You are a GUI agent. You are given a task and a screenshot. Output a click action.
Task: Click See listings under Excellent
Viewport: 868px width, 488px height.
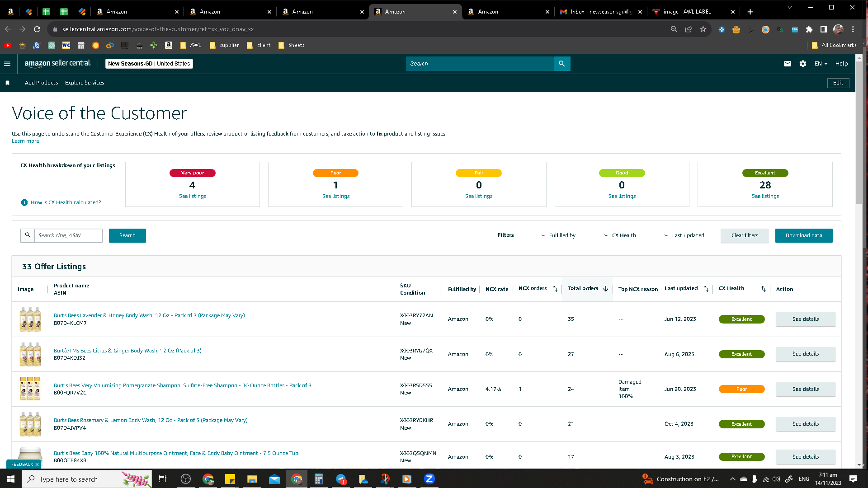[x=765, y=196]
